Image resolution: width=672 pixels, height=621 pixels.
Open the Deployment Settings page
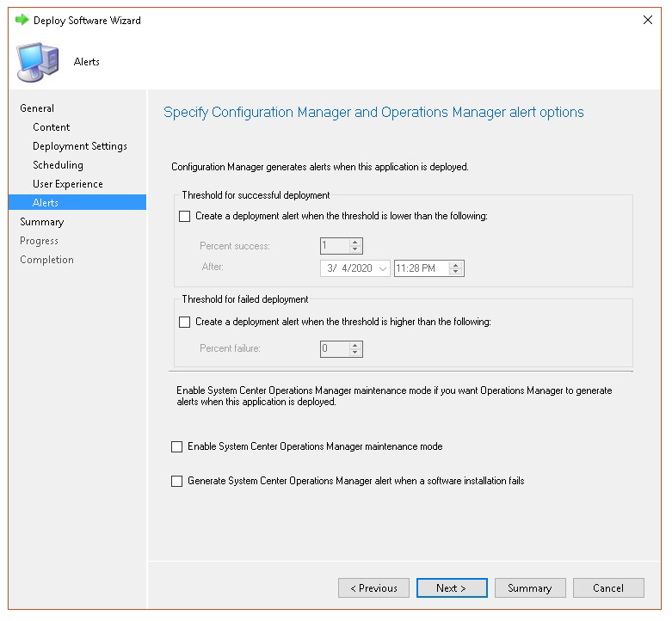coord(80,146)
